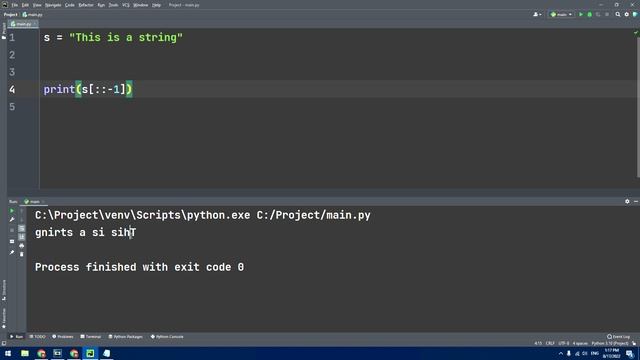
Task: Open the user account dropdown
Action: point(537,14)
